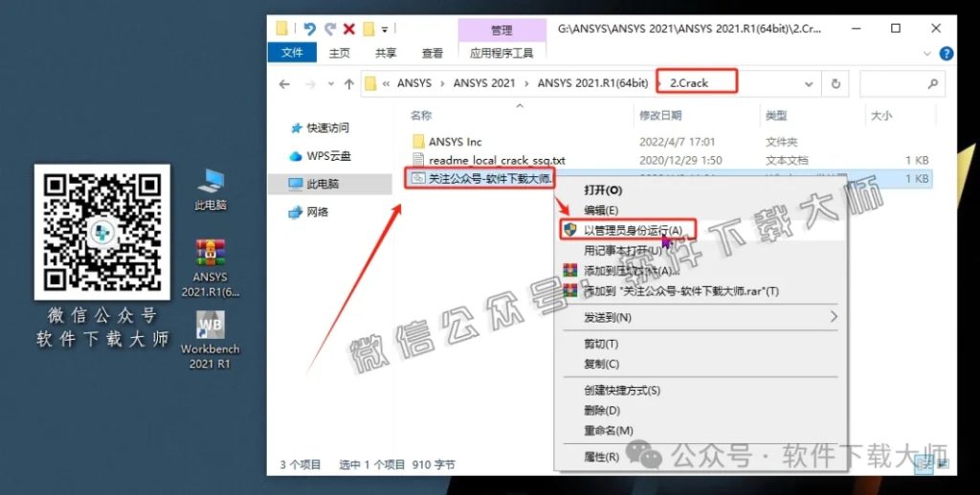Switch to the 主页 ribbon tab
This screenshot has height=495, width=980.
tap(340, 53)
